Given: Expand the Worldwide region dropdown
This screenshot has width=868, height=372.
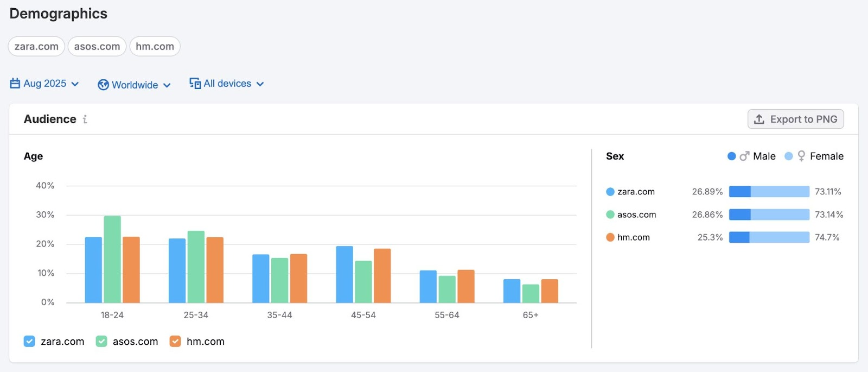Looking at the screenshot, I should pos(135,85).
